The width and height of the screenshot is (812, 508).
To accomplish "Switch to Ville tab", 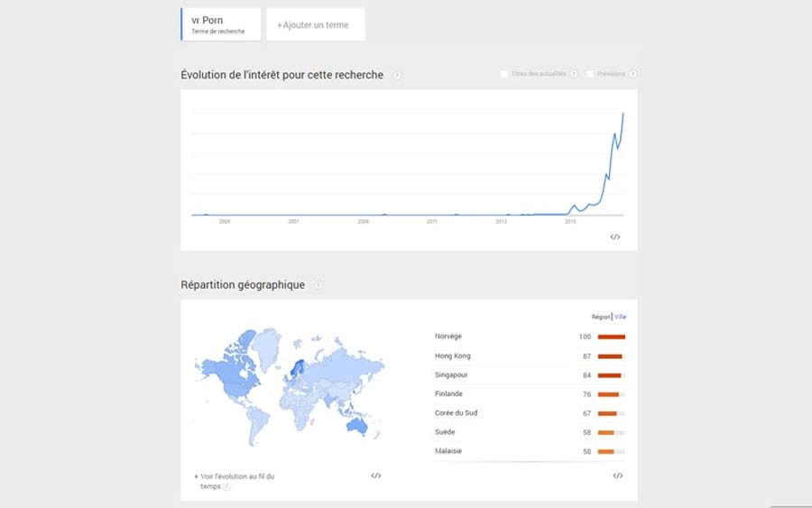I will pyautogui.click(x=621, y=317).
